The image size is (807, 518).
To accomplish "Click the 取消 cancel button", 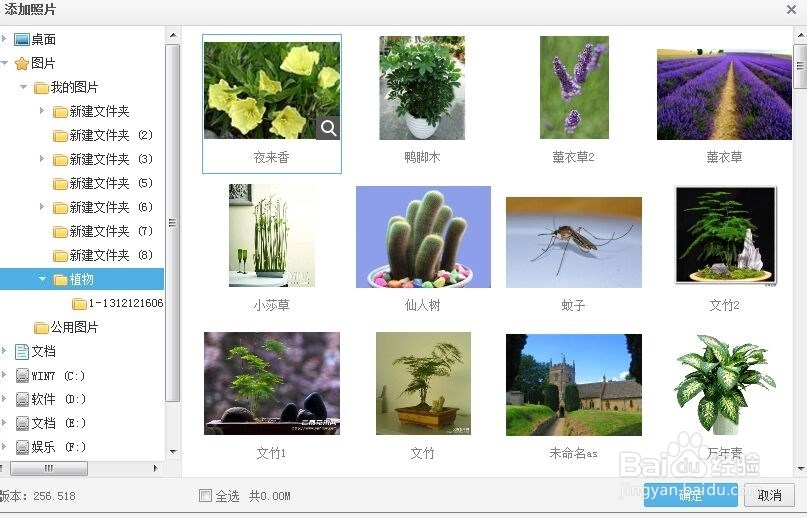I will (x=769, y=495).
